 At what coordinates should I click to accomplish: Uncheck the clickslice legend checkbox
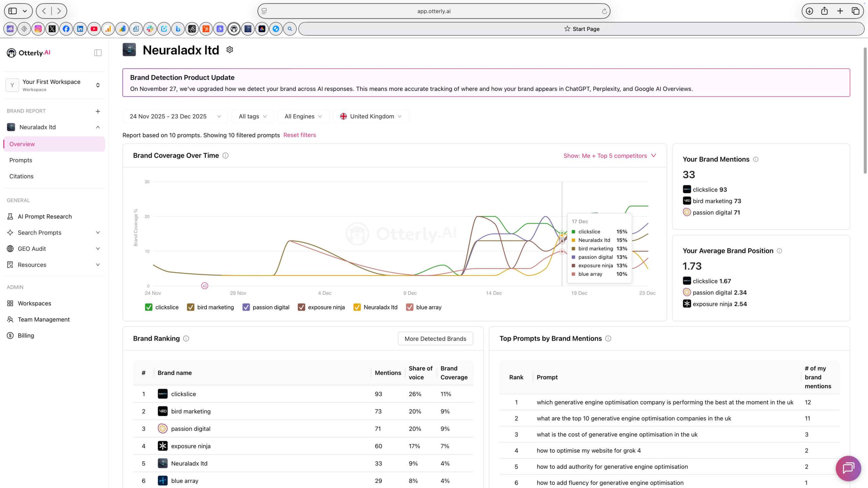pos(149,307)
